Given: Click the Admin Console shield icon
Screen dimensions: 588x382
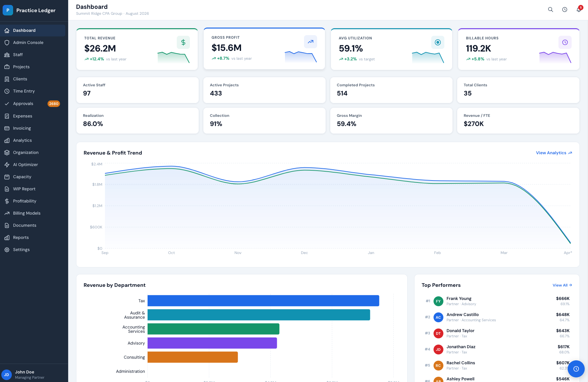Looking at the screenshot, I should [x=7, y=43].
